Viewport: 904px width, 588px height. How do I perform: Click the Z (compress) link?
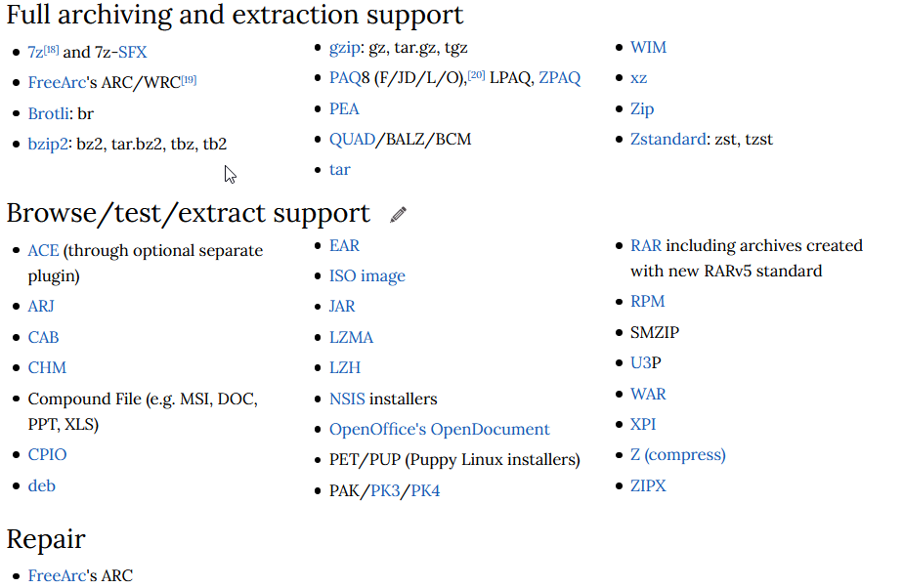coord(678,455)
